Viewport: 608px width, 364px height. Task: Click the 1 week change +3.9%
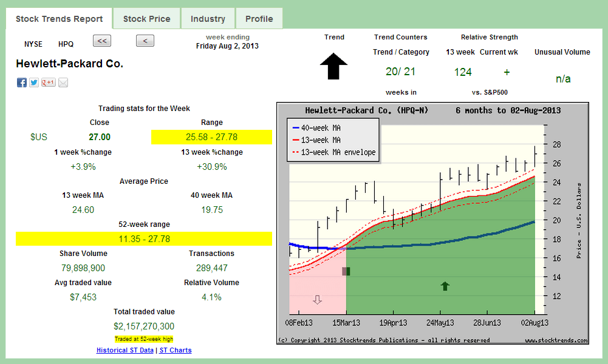point(83,167)
